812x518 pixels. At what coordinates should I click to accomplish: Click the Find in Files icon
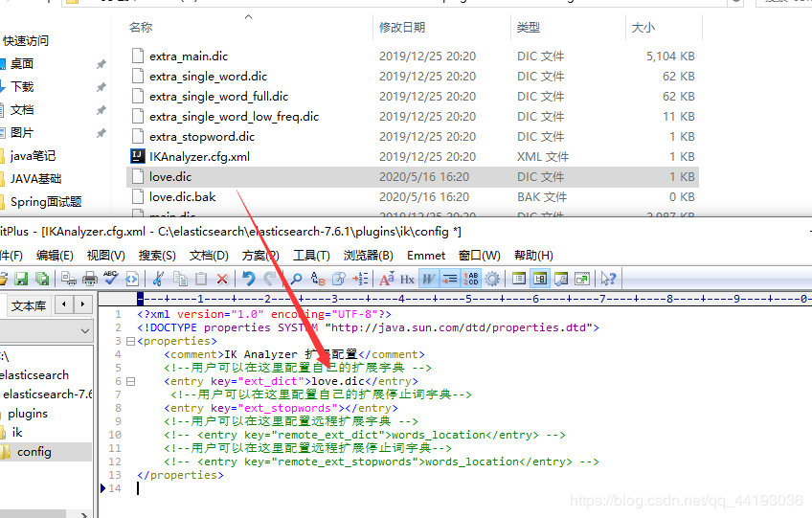point(339,279)
